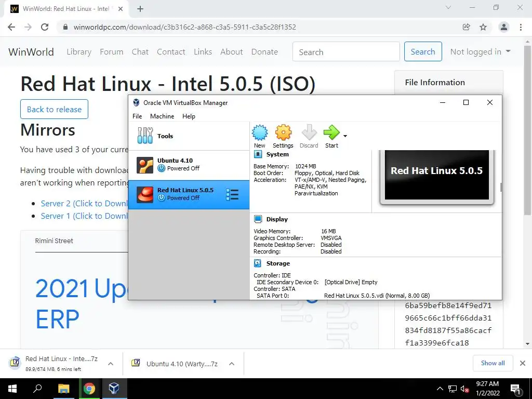The height and width of the screenshot is (399, 532).
Task: Open the Windows Start menu
Action: pos(12,389)
